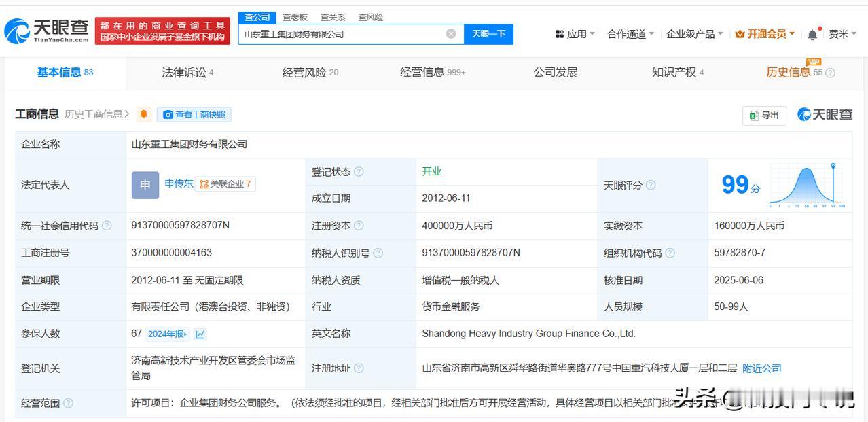
Task: Open the 法律诉讼 tab
Action: [187, 72]
